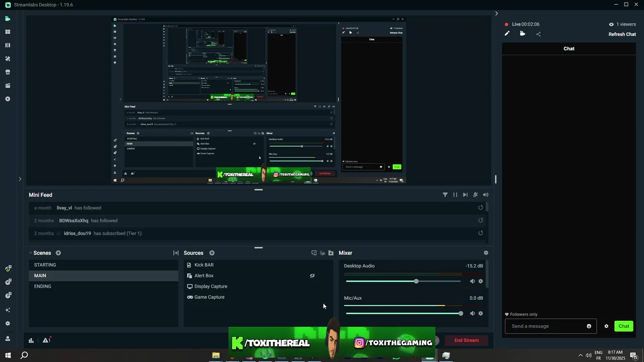Toggle Alert Box source visibility
The image size is (644, 362).
pos(312,276)
